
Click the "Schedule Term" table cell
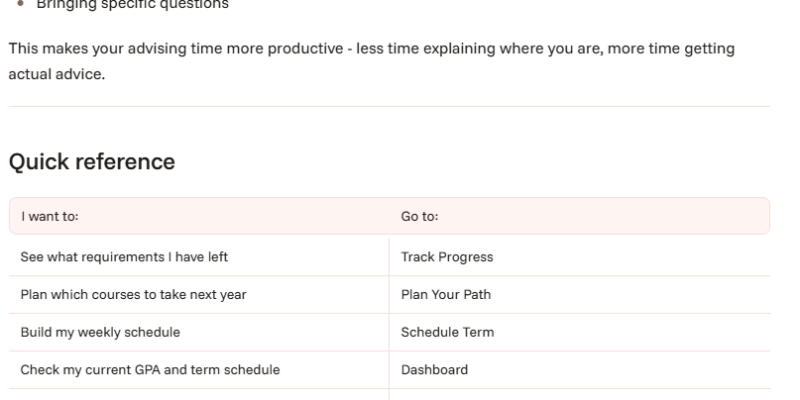pyautogui.click(x=580, y=333)
